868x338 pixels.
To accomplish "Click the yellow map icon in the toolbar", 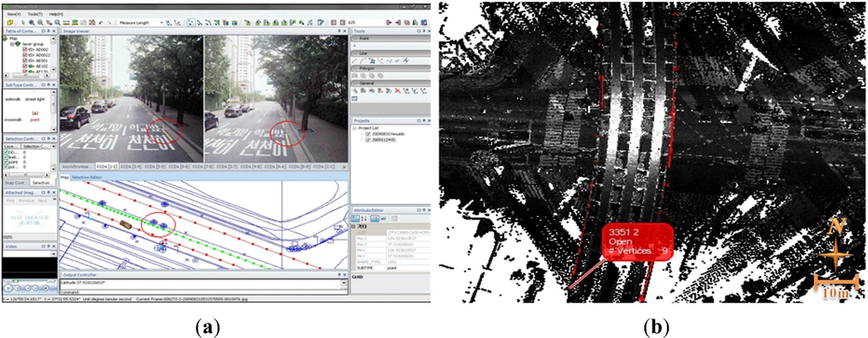I will [10, 22].
